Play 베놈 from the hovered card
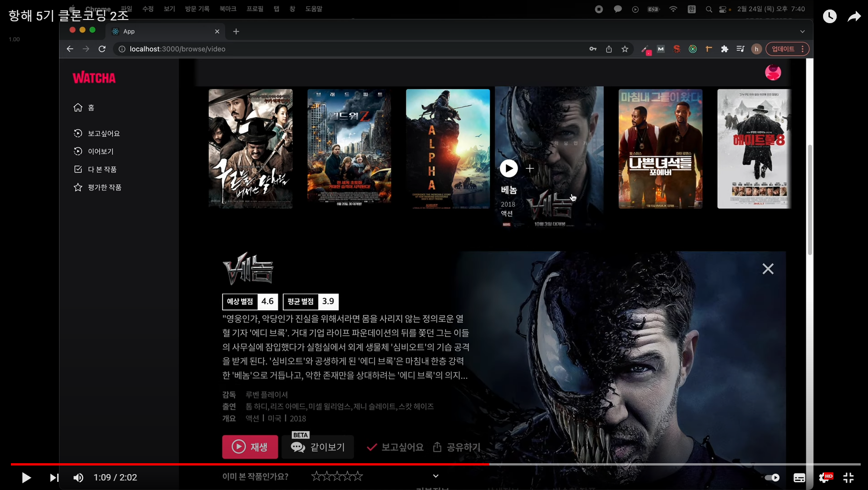This screenshot has height=490, width=868. tap(508, 169)
